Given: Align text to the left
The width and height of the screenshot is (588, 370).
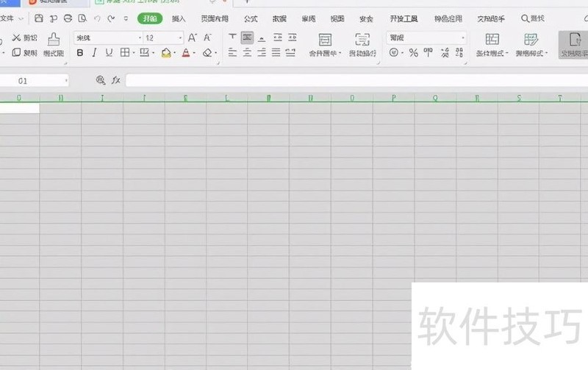Looking at the screenshot, I should click(232, 52).
